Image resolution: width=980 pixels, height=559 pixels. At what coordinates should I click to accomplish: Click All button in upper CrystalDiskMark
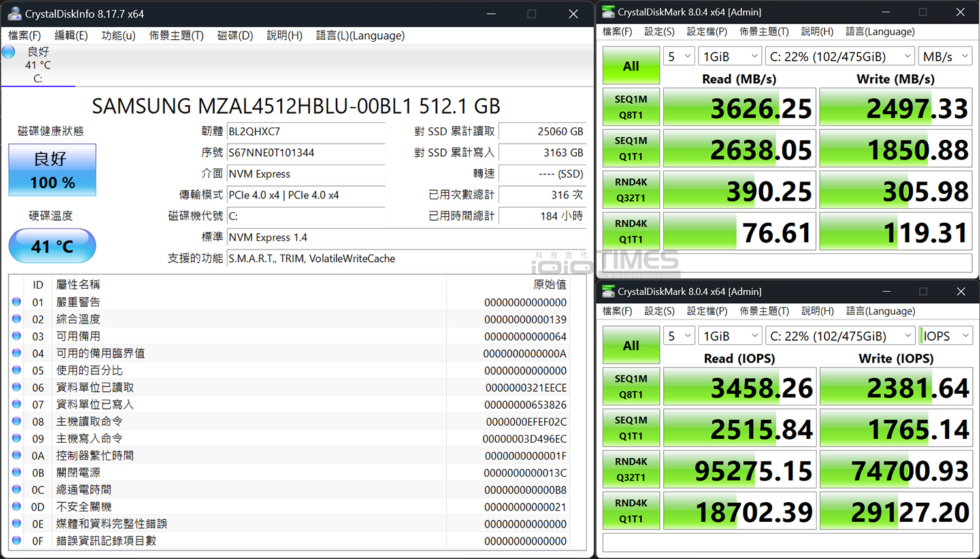[x=631, y=66]
